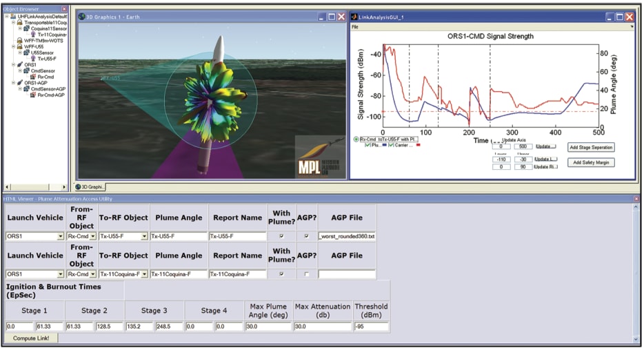
Task: Click the Max Plume Angle field
Action: point(268,326)
